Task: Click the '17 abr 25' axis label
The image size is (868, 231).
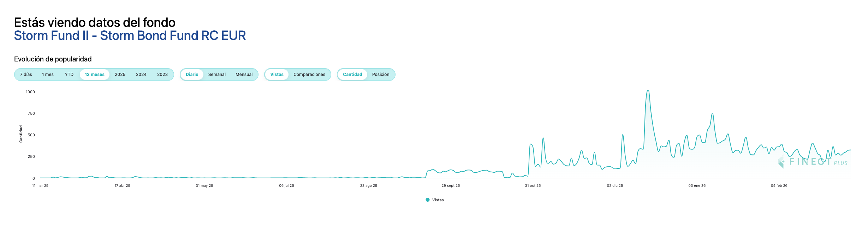Action: pos(122,186)
